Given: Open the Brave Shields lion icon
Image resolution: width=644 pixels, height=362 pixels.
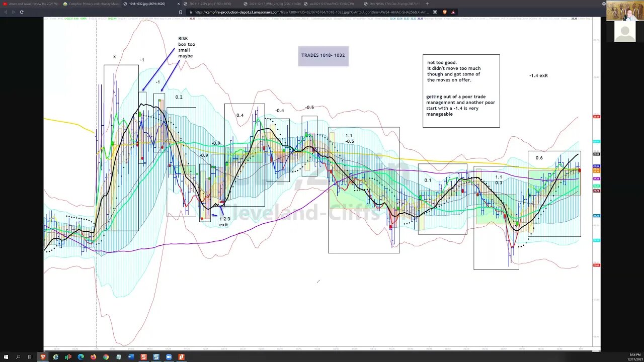Looking at the screenshot, I should tap(444, 12).
